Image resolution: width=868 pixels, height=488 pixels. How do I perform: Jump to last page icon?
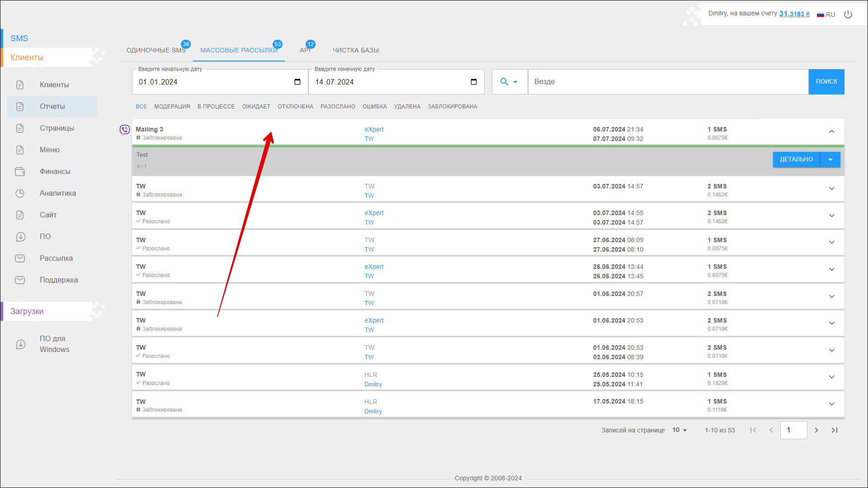coord(835,430)
